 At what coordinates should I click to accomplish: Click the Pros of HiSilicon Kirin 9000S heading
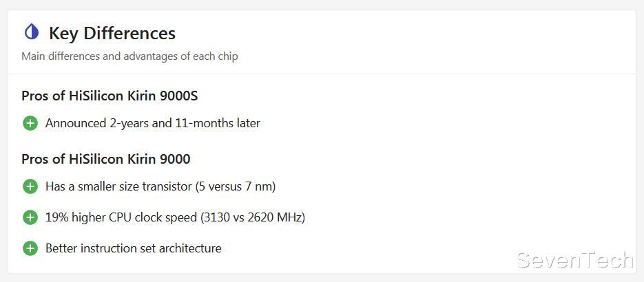coord(110,96)
